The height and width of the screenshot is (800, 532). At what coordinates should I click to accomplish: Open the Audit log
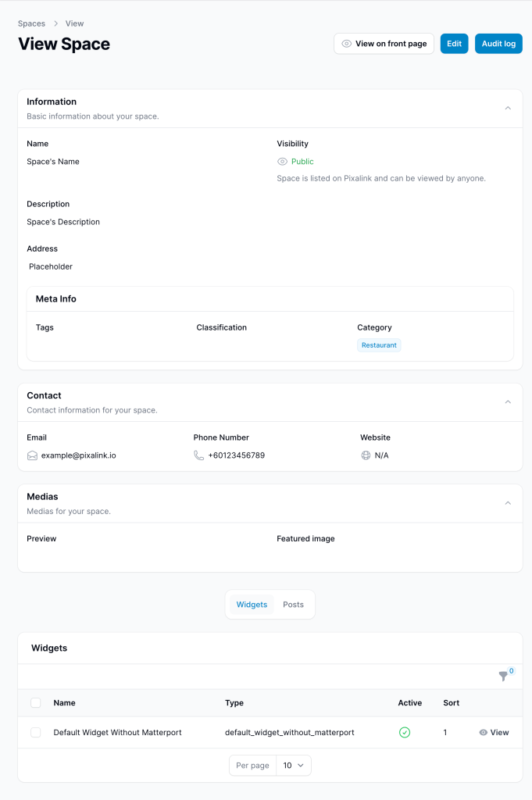499,44
